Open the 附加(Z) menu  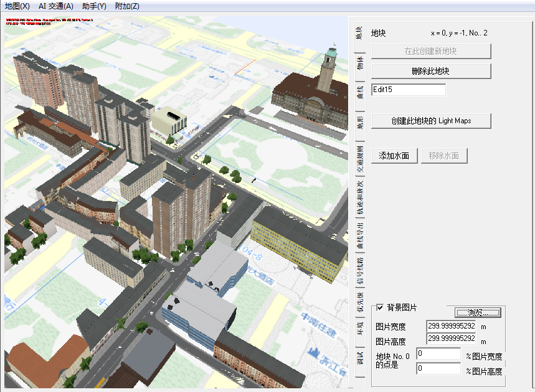[127, 6]
